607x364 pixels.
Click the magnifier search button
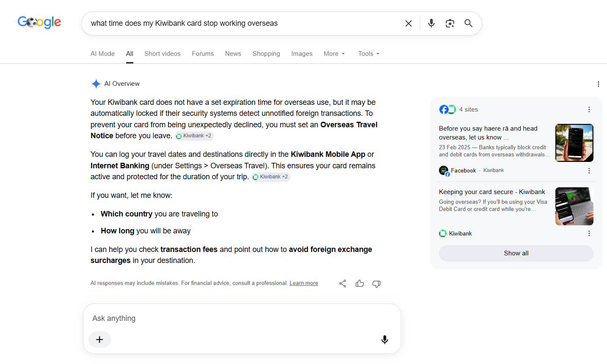pos(468,23)
